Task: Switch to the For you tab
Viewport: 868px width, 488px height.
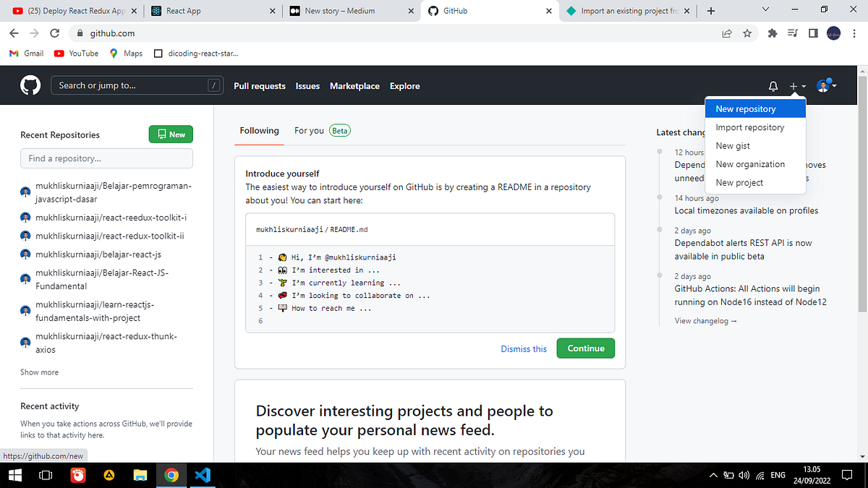Action: click(x=309, y=131)
